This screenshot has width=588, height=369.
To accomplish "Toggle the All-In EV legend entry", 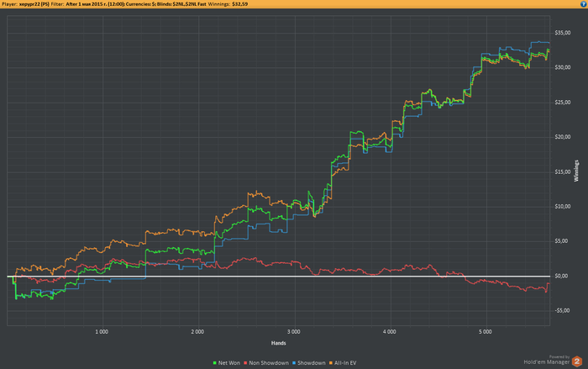I will [x=343, y=363].
